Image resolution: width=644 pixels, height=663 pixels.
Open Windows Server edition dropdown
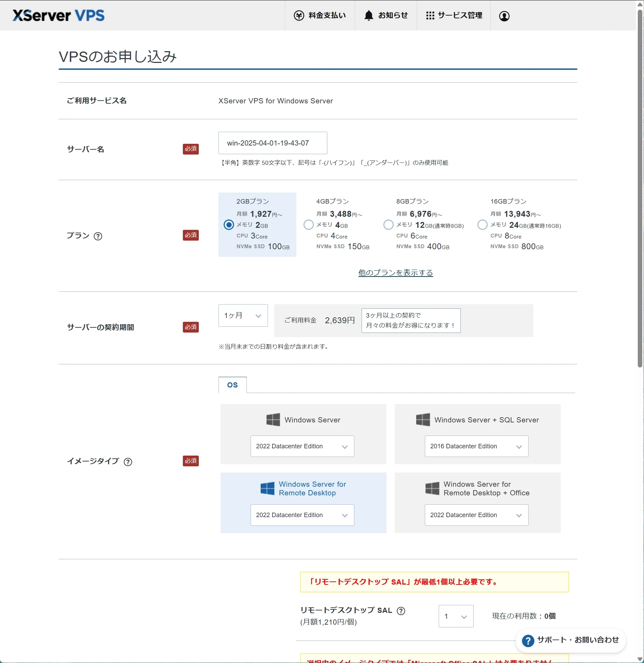[302, 446]
